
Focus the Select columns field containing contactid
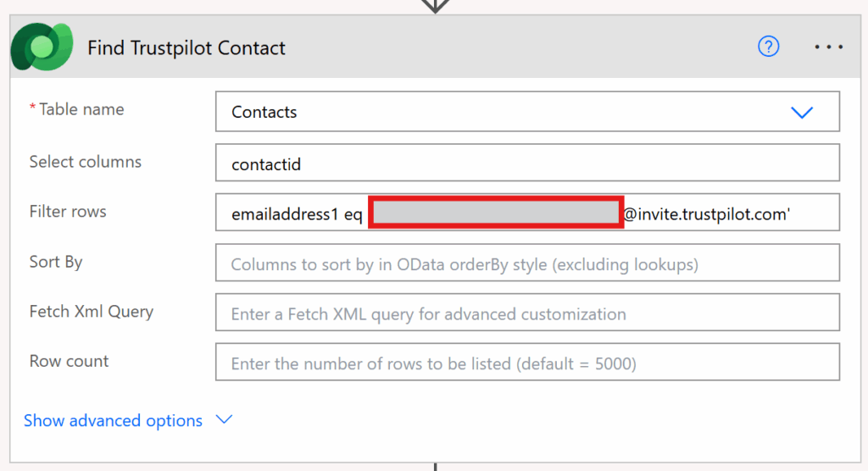[x=527, y=164]
